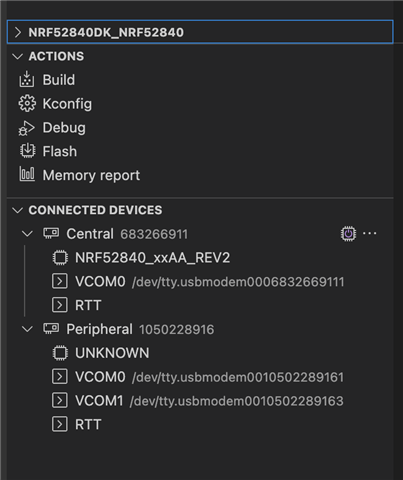
Task: Click the Debug bug-and-arrow icon
Action: [27, 128]
